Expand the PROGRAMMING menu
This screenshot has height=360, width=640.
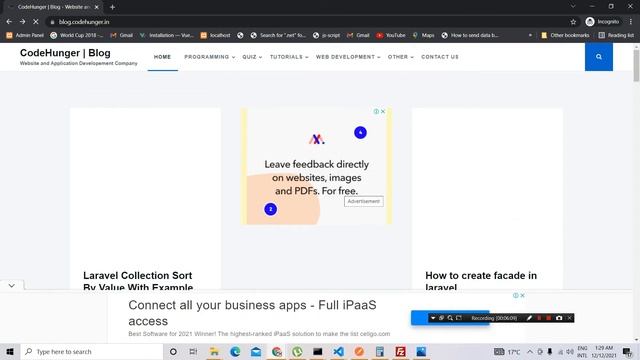coord(209,57)
